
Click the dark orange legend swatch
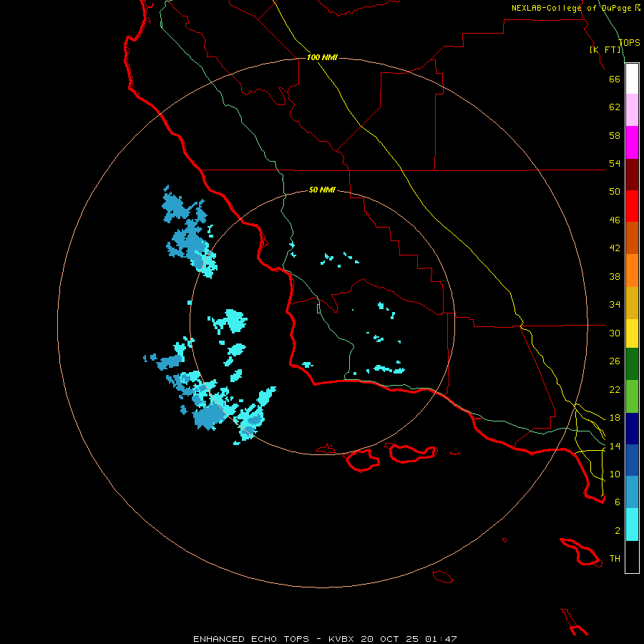coord(632,238)
